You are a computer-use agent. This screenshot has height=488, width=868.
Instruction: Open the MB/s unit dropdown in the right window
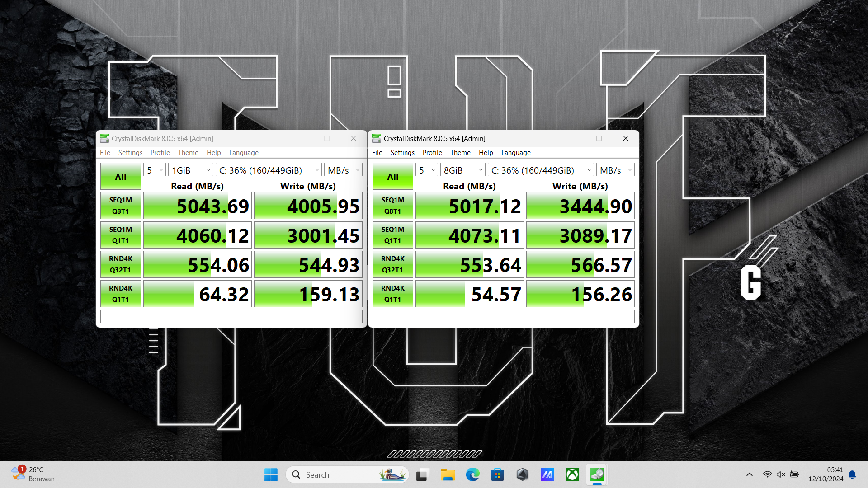pos(615,170)
